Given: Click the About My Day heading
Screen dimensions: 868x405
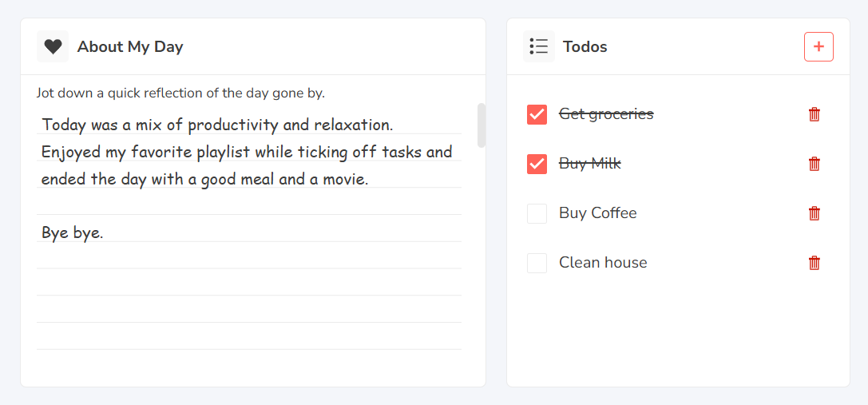Looking at the screenshot, I should (x=130, y=46).
